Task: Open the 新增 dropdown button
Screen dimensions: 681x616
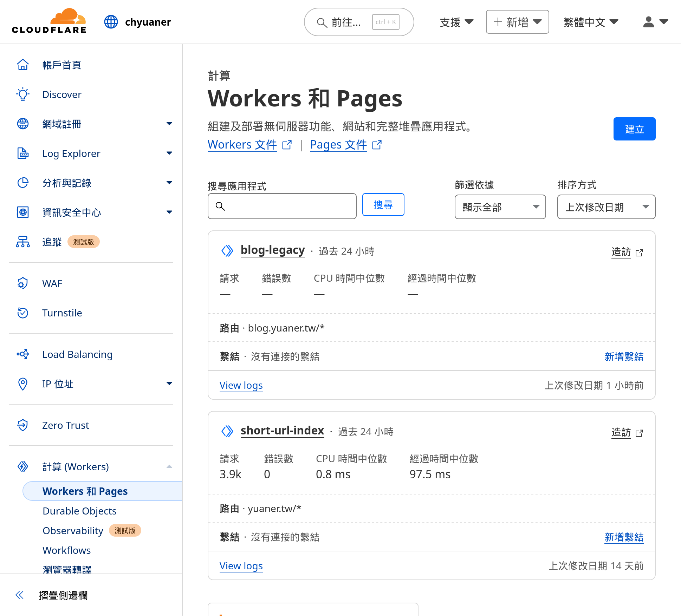Action: 517,22
